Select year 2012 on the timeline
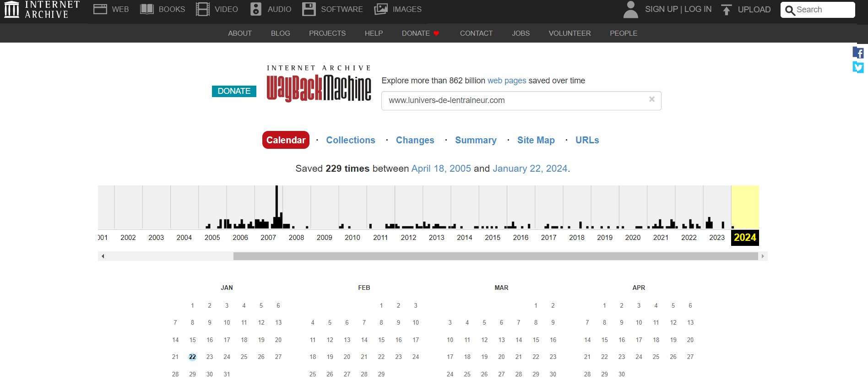The height and width of the screenshot is (386, 868). point(408,238)
